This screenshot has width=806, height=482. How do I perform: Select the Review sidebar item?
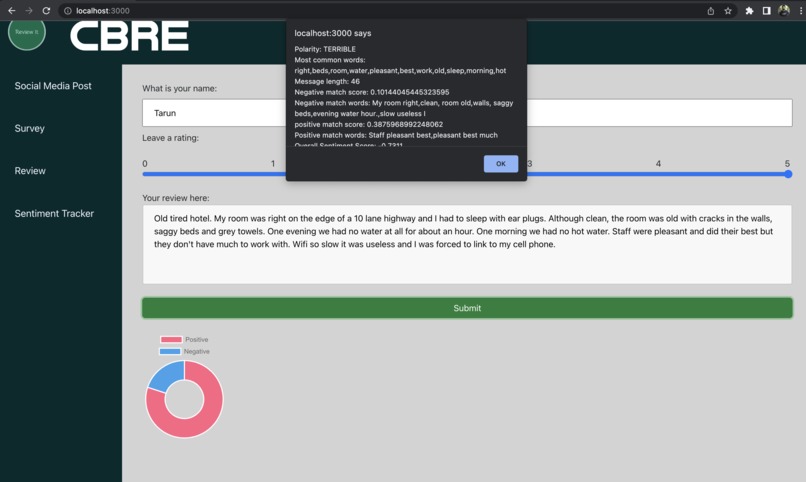click(x=30, y=171)
